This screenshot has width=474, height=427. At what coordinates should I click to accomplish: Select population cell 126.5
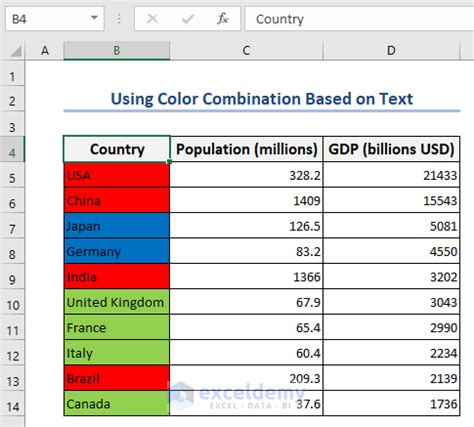[246, 226]
